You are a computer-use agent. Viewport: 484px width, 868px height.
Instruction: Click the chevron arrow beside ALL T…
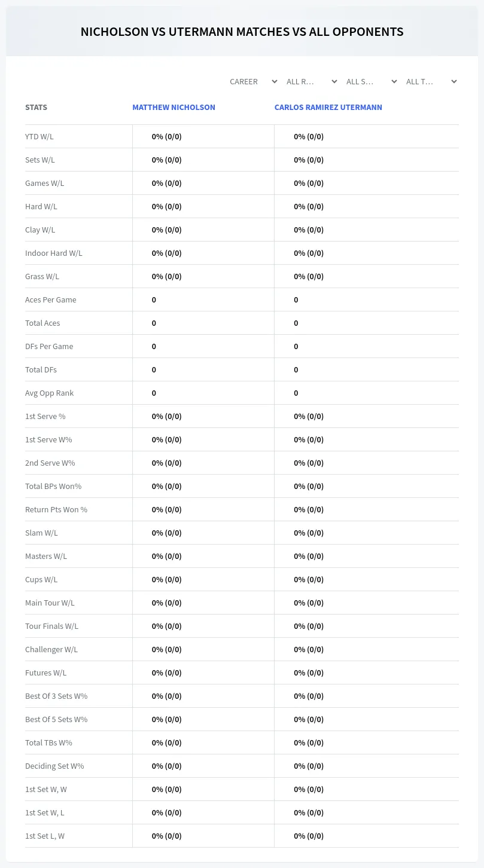[x=454, y=81]
